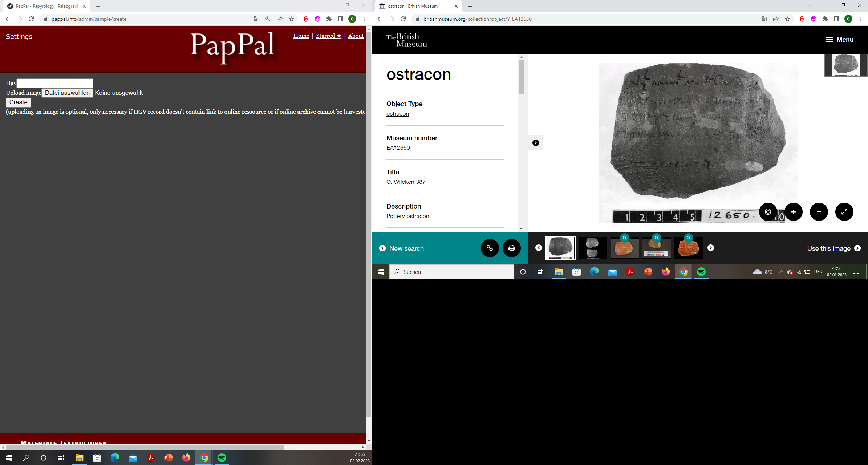Click Datei auswählen to upload image

[x=67, y=93]
